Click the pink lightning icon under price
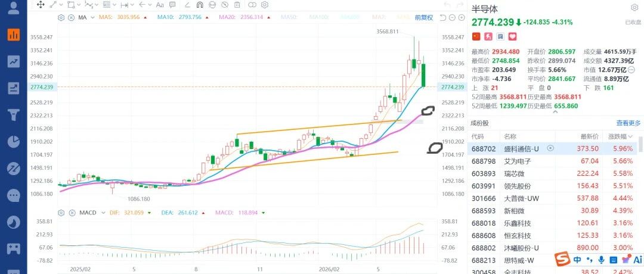The height and width of the screenshot is (274, 644). point(488,36)
